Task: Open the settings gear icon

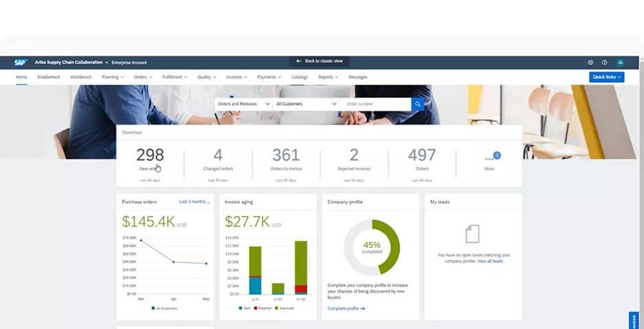Action: point(590,63)
